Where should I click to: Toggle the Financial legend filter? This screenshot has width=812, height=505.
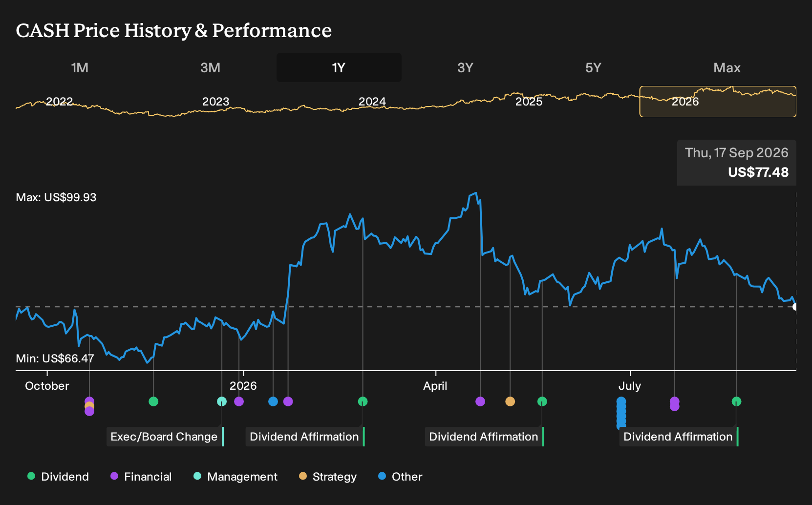141,477
